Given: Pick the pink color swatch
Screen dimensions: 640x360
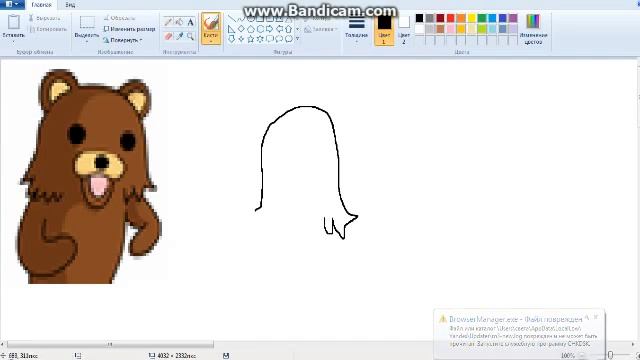Looking at the screenshot, I should (x=451, y=29).
